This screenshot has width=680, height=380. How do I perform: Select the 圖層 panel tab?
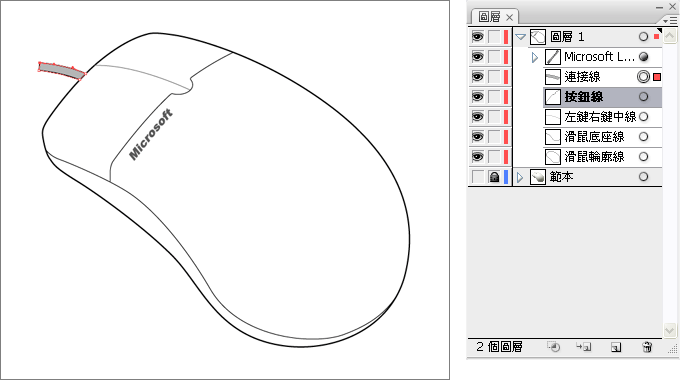coord(495,17)
